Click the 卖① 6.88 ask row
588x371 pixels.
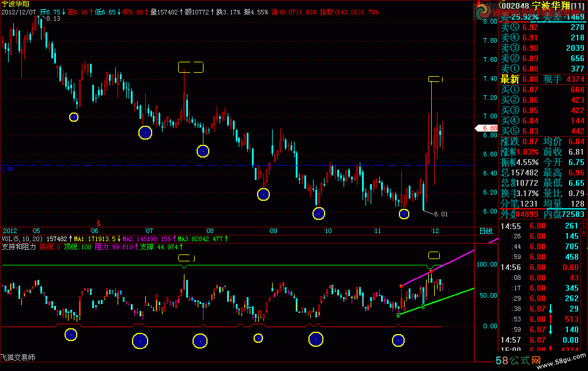coord(542,69)
